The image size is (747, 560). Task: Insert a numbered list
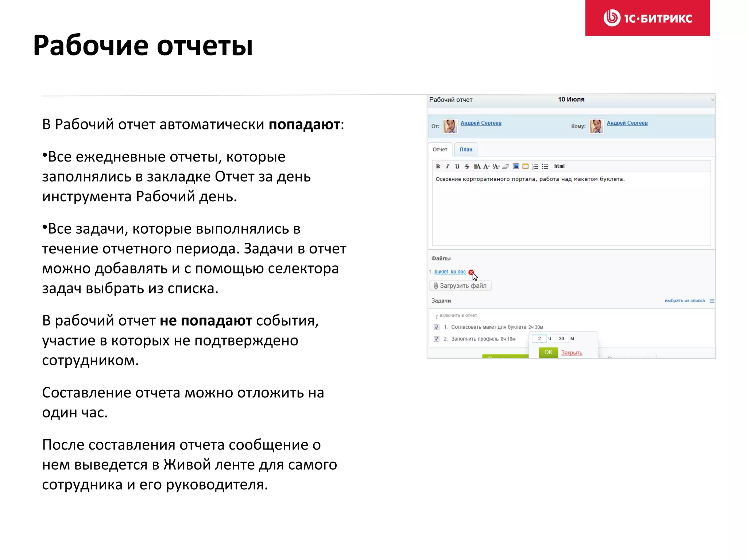535,166
